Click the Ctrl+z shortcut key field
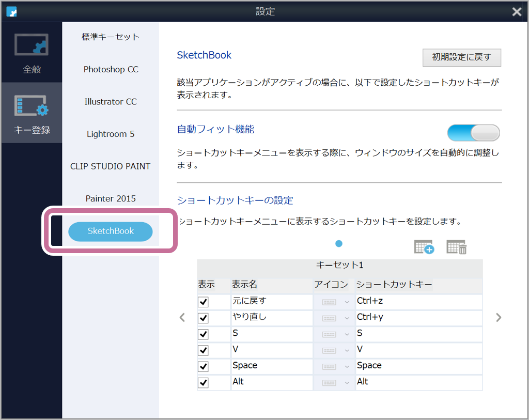Image resolution: width=529 pixels, height=420 pixels. [x=419, y=302]
